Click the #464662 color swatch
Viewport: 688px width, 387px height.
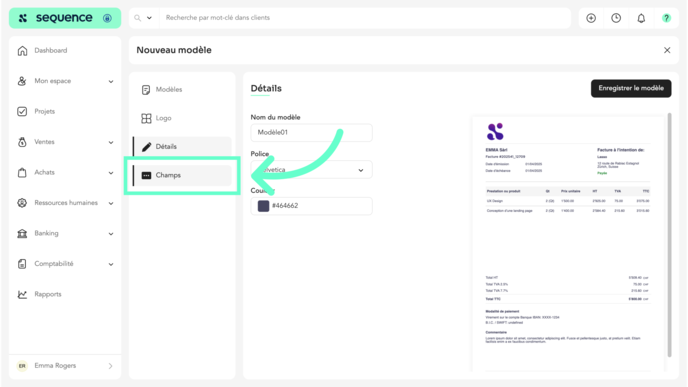(x=263, y=206)
